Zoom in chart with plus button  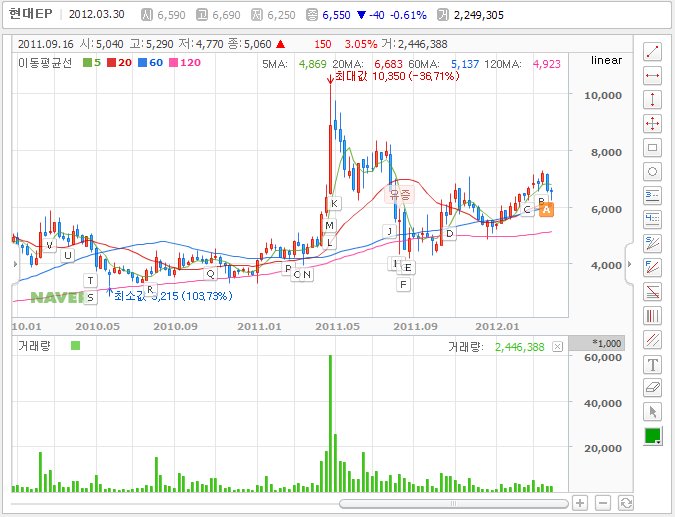[x=580, y=503]
